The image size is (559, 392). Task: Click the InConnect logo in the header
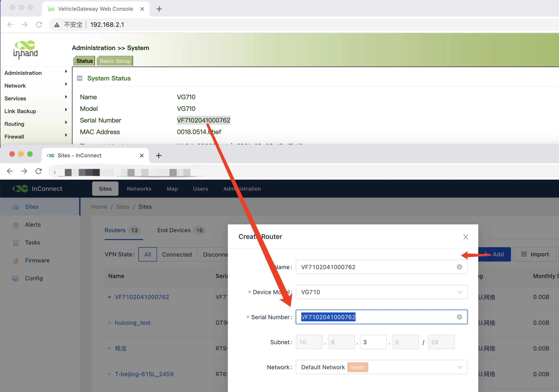coord(37,189)
